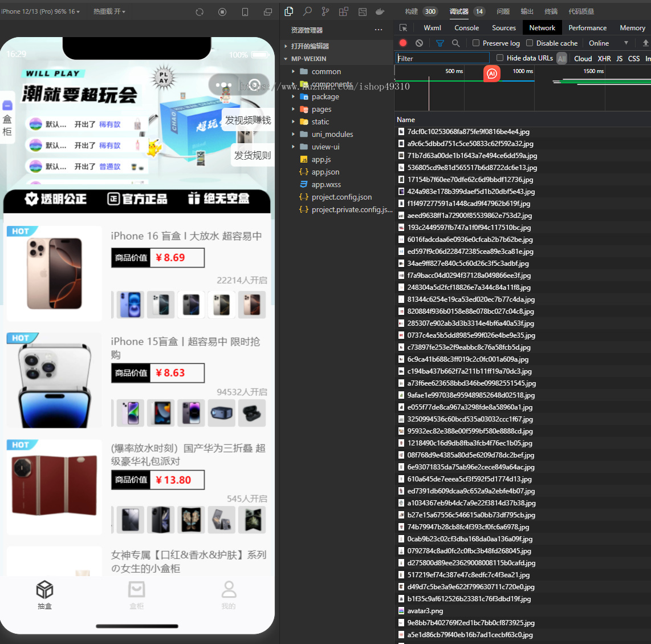
Task: Collapse the MP-WEIXIN project tree
Action: (x=308, y=59)
